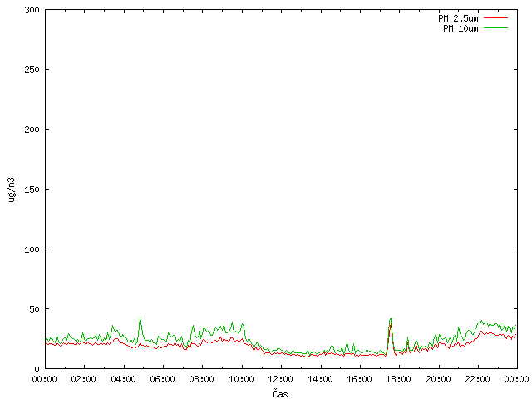Click the 18:00 time label
The height and width of the screenshot is (399, 532).
click(399, 379)
